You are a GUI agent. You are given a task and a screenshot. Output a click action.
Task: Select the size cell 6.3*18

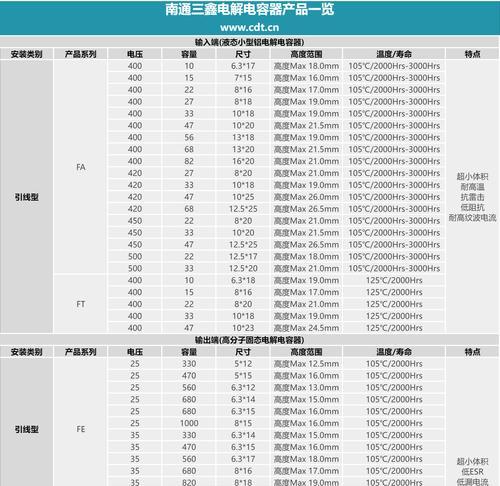(x=243, y=280)
